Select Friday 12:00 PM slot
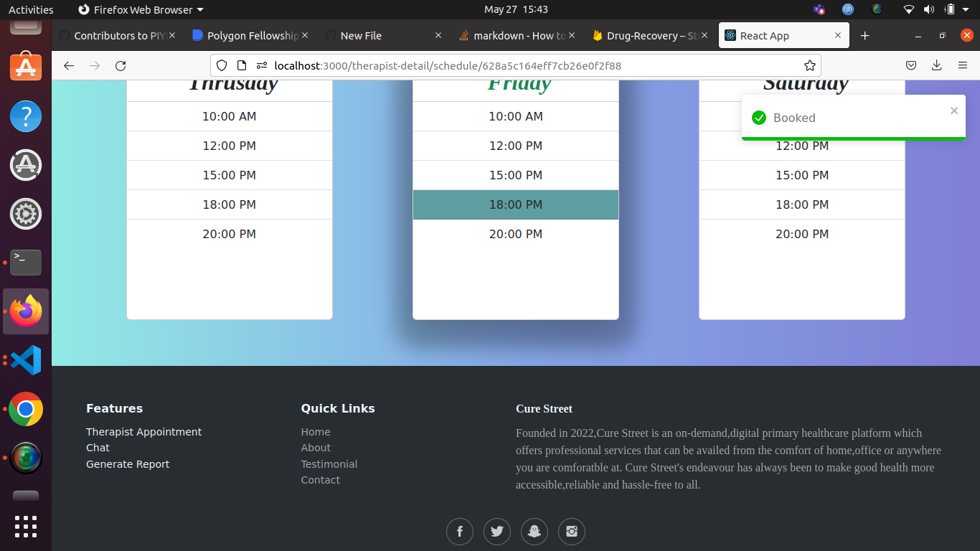The image size is (980, 551). (x=516, y=146)
